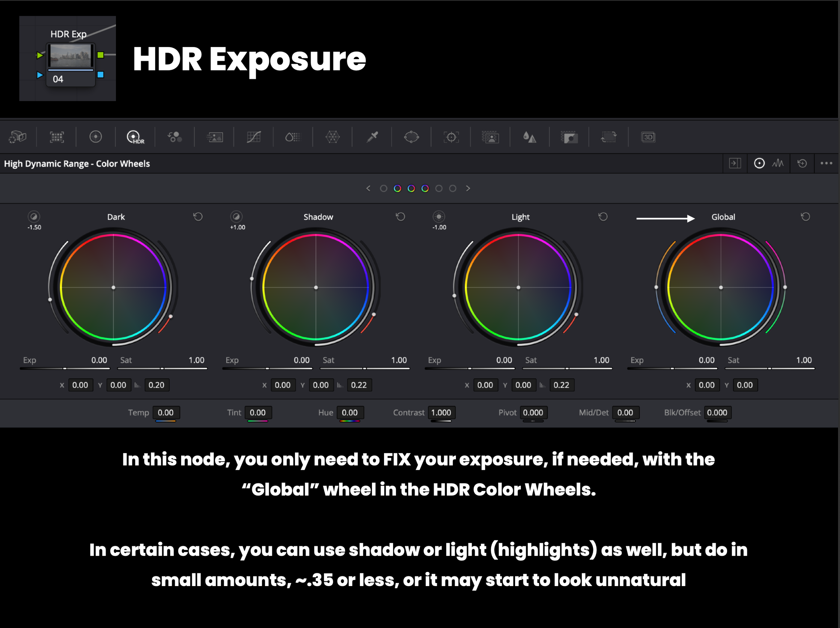Open the Curves palette icon
Image resolution: width=840 pixels, height=628 pixels.
pos(254,137)
